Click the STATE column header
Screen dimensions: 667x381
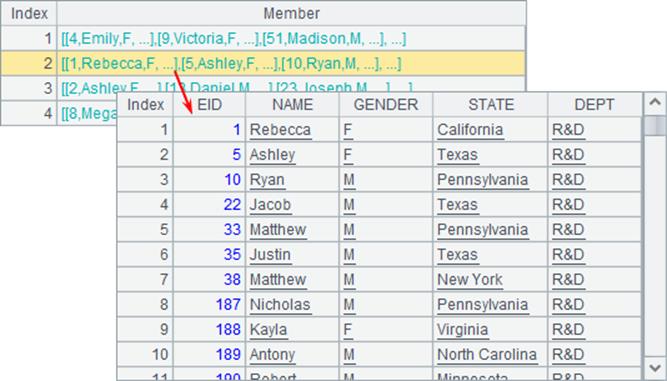490,105
